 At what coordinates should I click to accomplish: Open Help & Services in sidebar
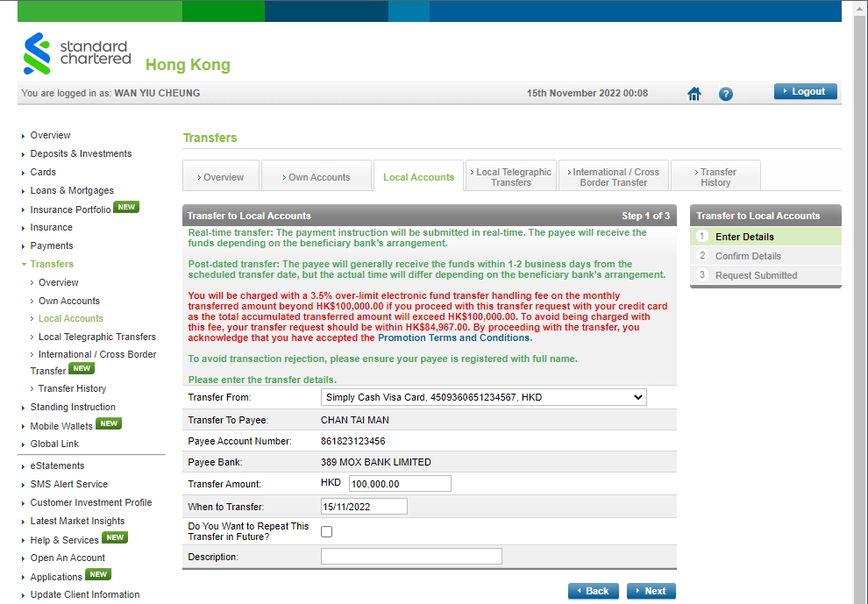[x=64, y=540]
